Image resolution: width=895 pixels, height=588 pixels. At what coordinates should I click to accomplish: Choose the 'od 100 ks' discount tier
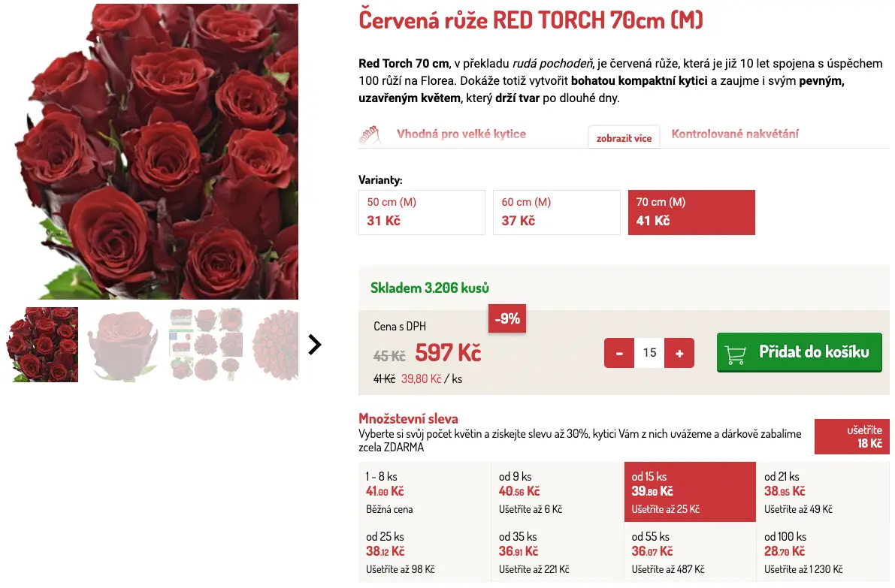click(x=822, y=553)
